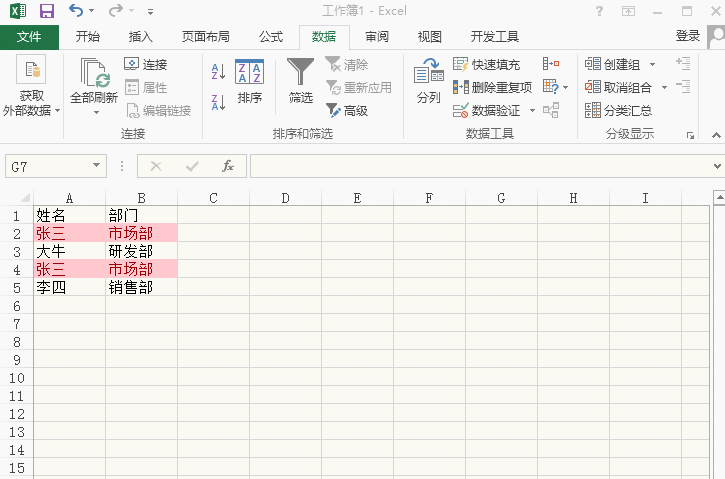Click 创建组 group button
This screenshot has width=725, height=479.
coord(613,64)
